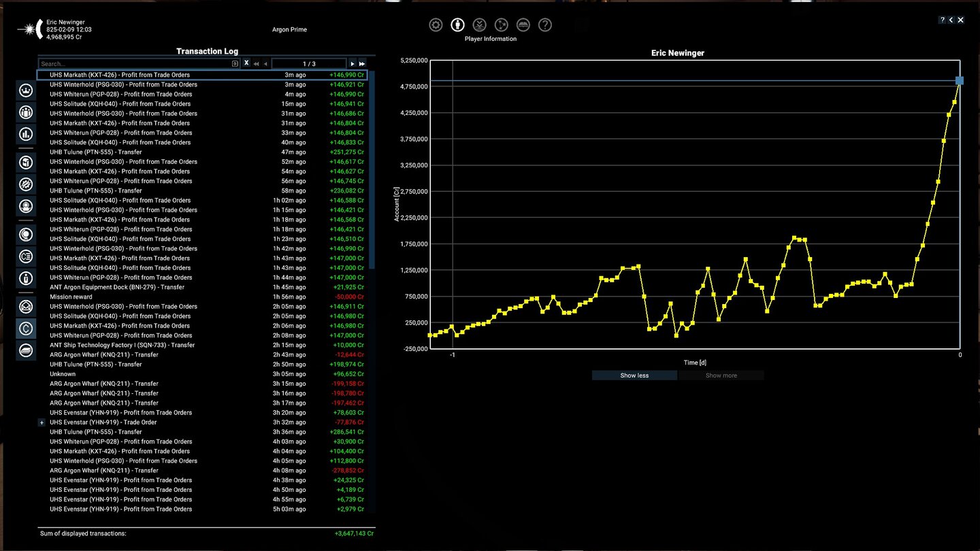
Task: Click the Sum of displayed transactions value
Action: tap(354, 534)
